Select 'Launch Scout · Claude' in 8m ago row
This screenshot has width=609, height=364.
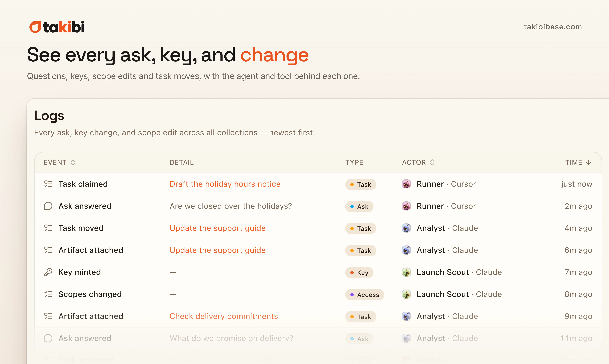[x=459, y=294]
